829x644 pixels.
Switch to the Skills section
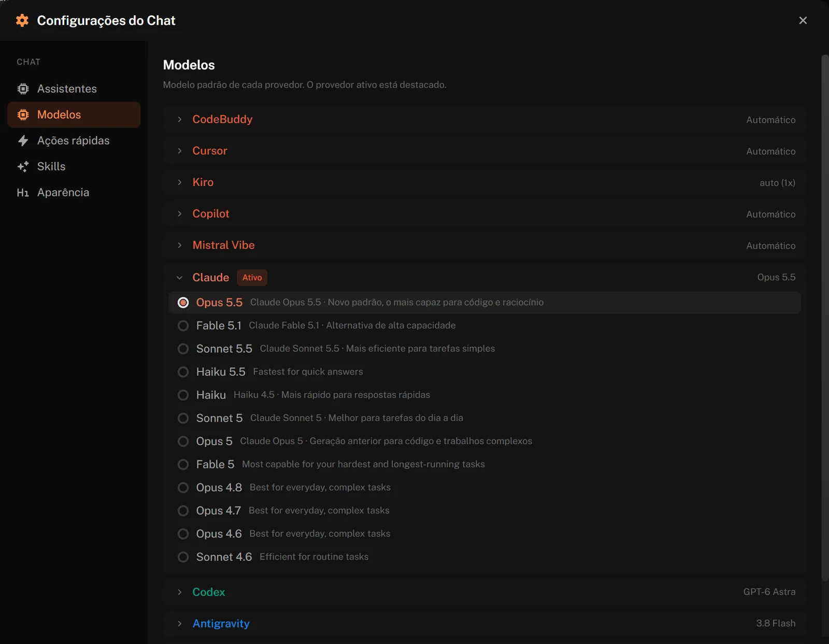(x=74, y=166)
